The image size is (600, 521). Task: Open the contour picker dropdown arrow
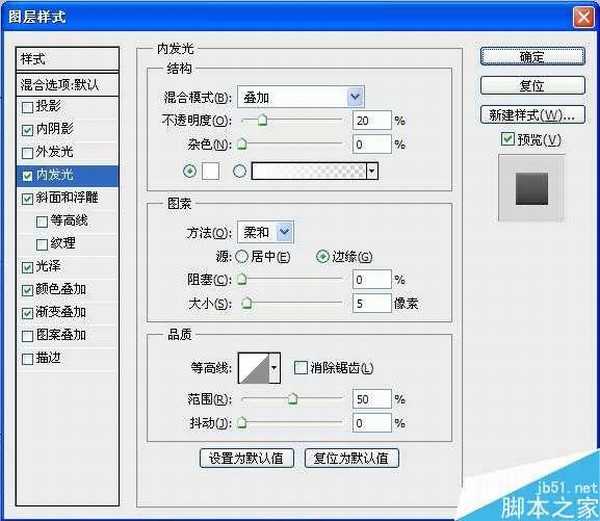(x=275, y=368)
